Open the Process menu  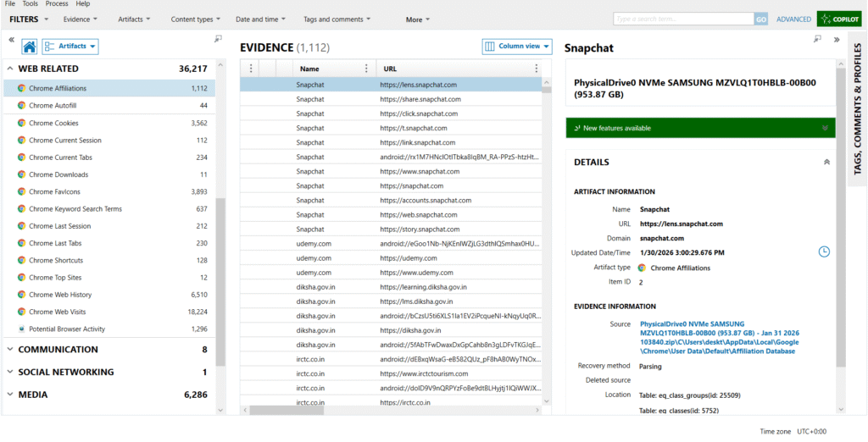click(57, 4)
